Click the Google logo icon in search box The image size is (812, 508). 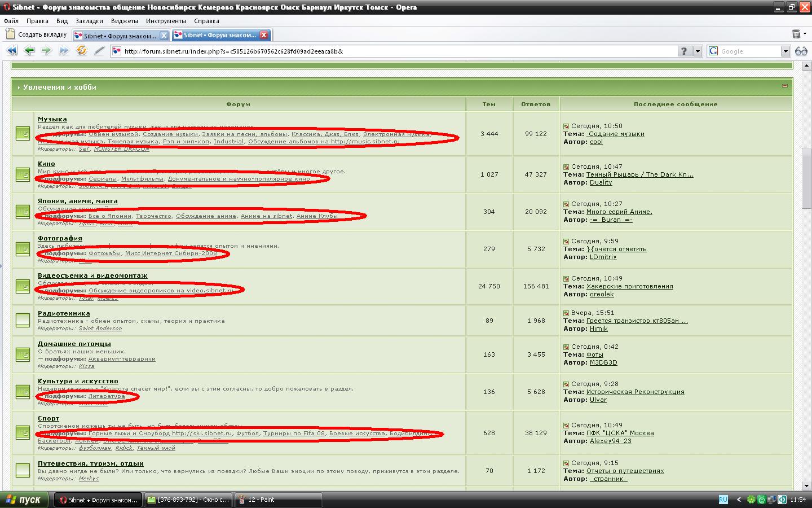pyautogui.click(x=713, y=51)
